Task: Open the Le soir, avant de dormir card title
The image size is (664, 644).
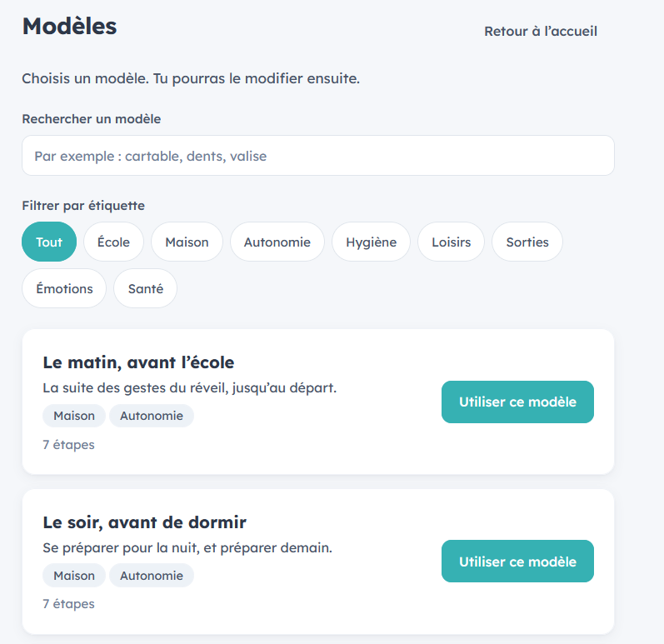Action: [x=144, y=522]
